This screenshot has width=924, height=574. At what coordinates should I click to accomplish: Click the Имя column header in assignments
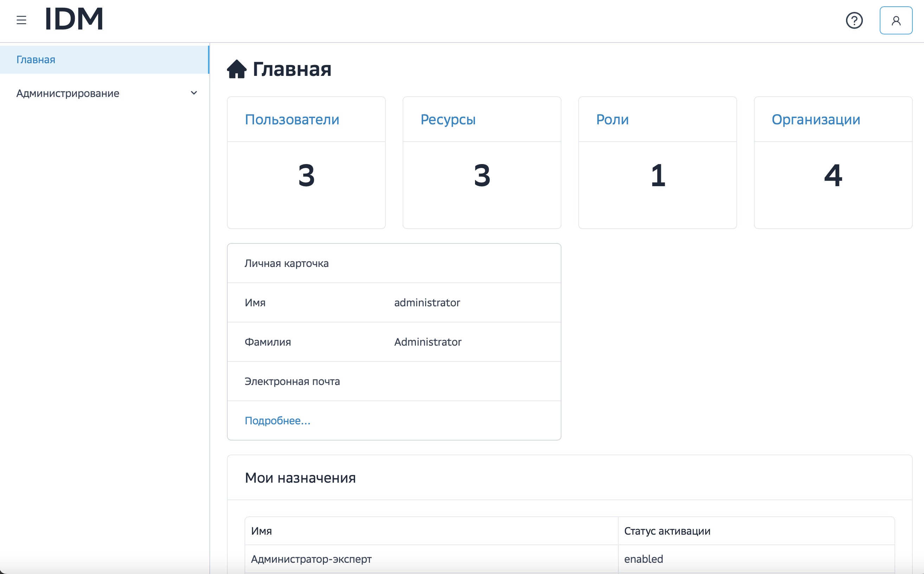point(260,531)
